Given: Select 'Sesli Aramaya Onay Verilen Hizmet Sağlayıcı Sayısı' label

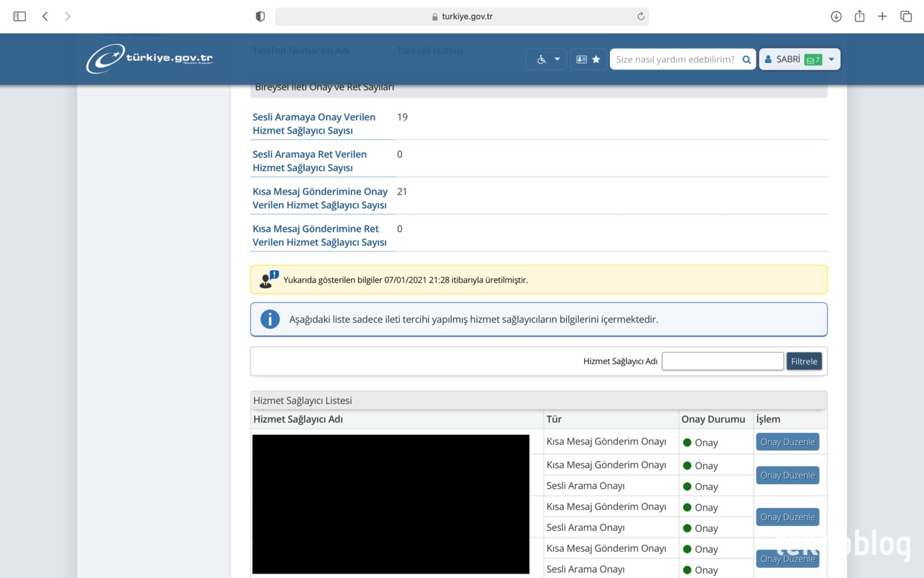Looking at the screenshot, I should pyautogui.click(x=314, y=124).
